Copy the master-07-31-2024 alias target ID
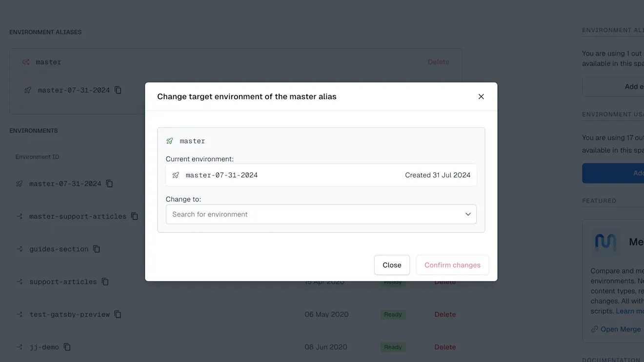The image size is (644, 362). click(118, 90)
